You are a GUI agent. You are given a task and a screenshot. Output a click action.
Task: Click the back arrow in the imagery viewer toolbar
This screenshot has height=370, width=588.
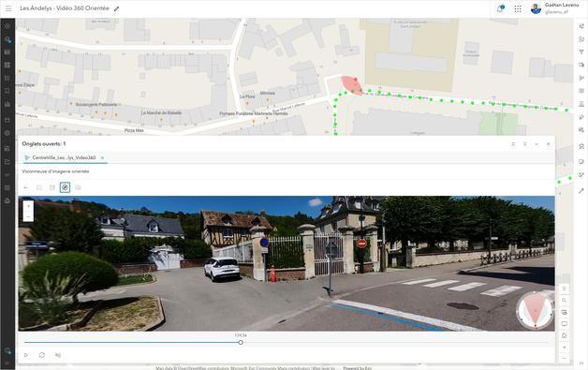point(26,187)
